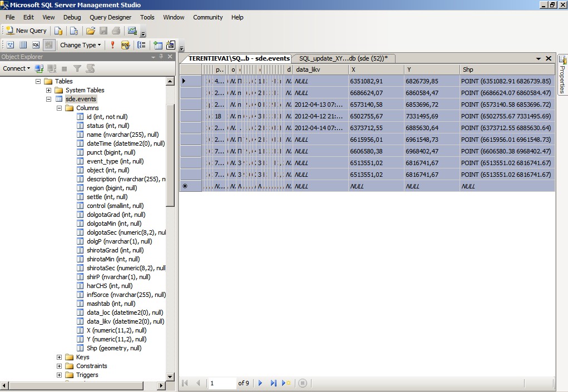The height and width of the screenshot is (392, 568).
Task: Toggle the Show Diagram Pane button
Action: click(x=10, y=45)
